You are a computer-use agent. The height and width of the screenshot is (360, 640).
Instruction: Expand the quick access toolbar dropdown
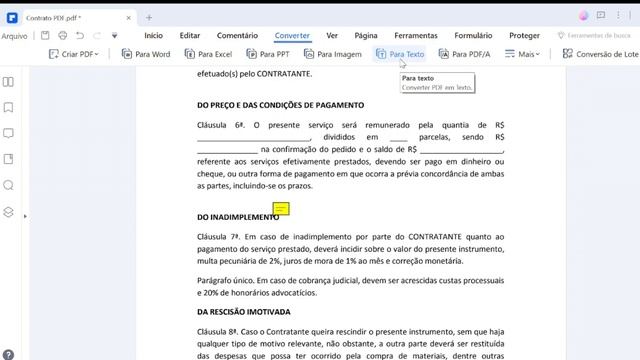tap(115, 36)
